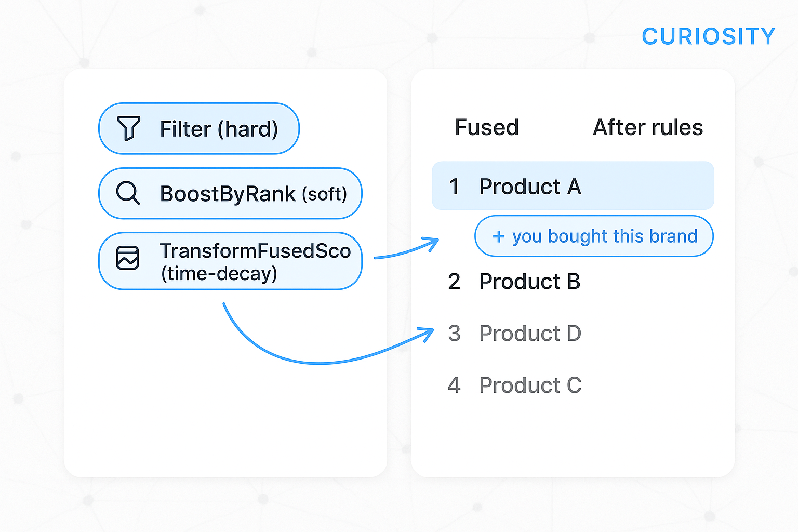Image resolution: width=798 pixels, height=532 pixels.
Task: Click rank number 1 beside Product A
Action: pos(454,187)
